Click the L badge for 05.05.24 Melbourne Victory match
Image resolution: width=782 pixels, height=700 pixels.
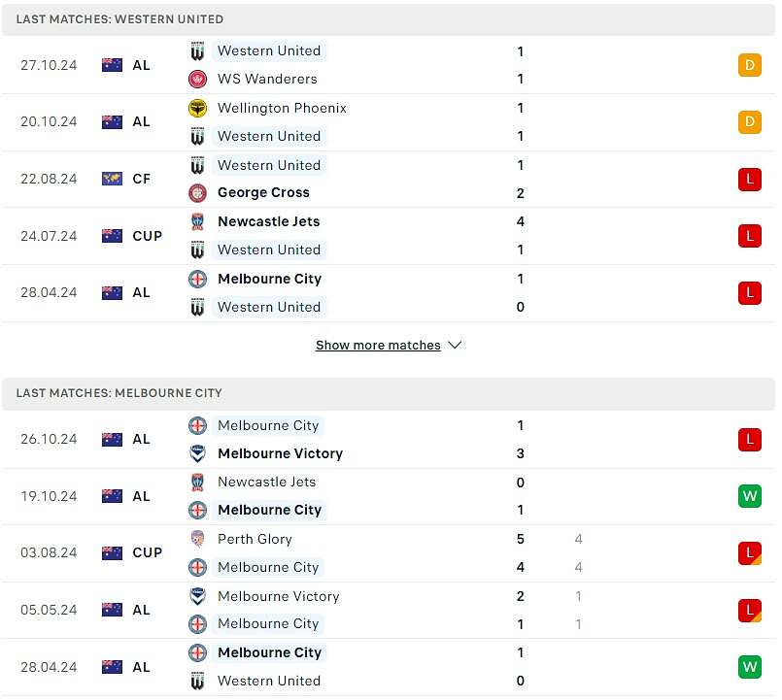click(x=750, y=611)
